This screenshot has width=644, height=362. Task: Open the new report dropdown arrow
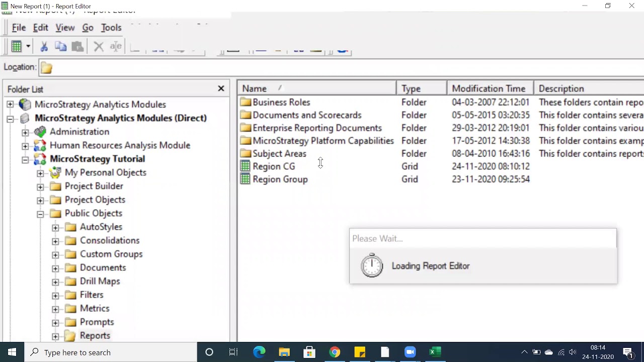pyautogui.click(x=28, y=47)
